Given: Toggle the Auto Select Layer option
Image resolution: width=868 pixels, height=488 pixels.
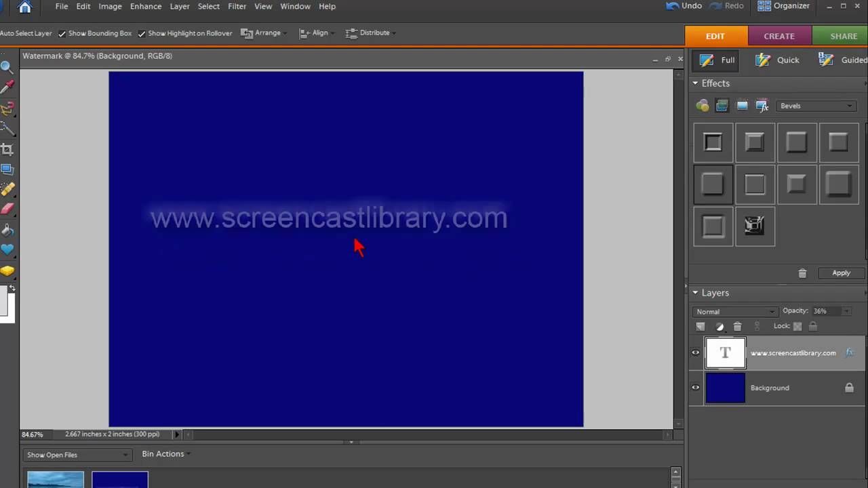Looking at the screenshot, I should click(x=26, y=33).
